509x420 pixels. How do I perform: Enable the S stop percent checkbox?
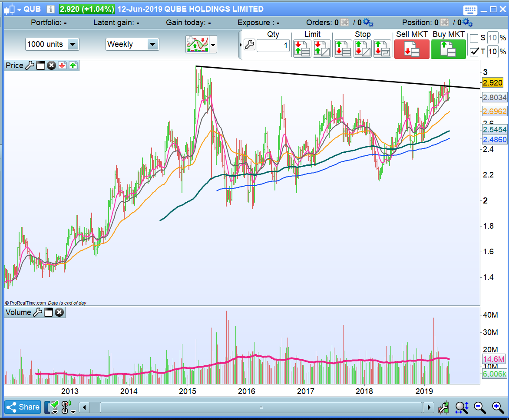coord(474,38)
